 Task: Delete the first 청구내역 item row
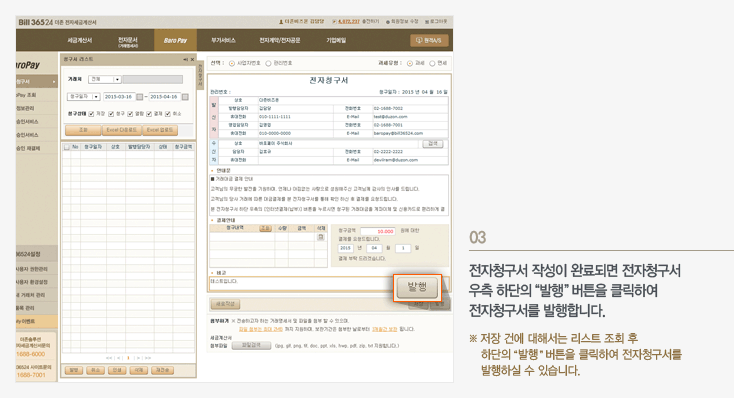[321, 237]
